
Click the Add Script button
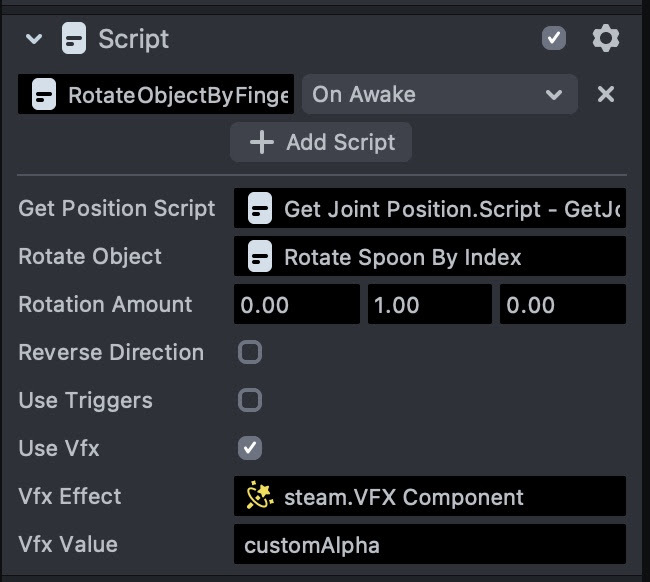[321, 143]
